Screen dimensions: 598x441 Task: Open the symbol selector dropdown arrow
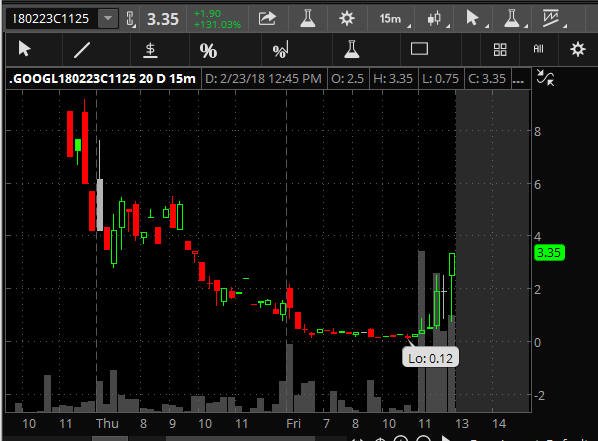click(x=108, y=18)
